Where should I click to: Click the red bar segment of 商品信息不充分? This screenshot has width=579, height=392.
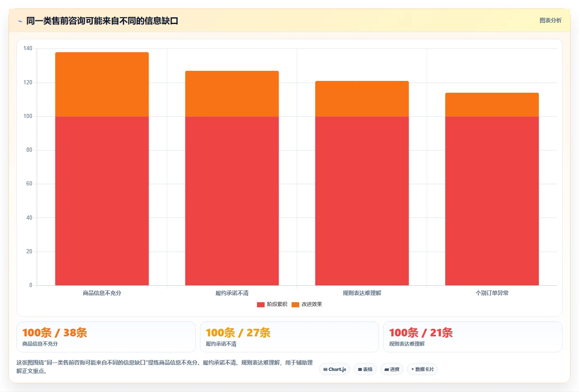point(102,201)
